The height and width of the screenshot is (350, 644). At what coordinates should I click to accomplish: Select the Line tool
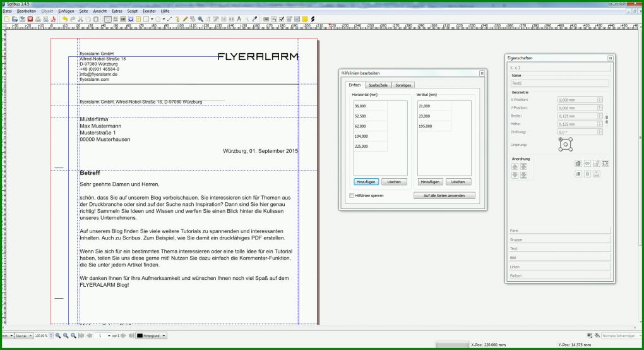pos(169,19)
